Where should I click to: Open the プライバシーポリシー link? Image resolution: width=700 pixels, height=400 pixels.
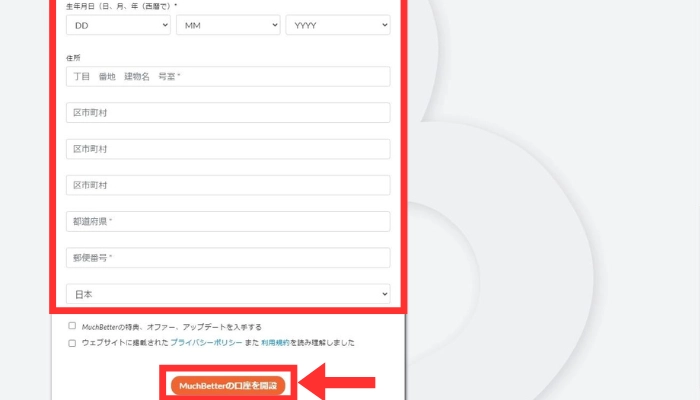pos(206,342)
